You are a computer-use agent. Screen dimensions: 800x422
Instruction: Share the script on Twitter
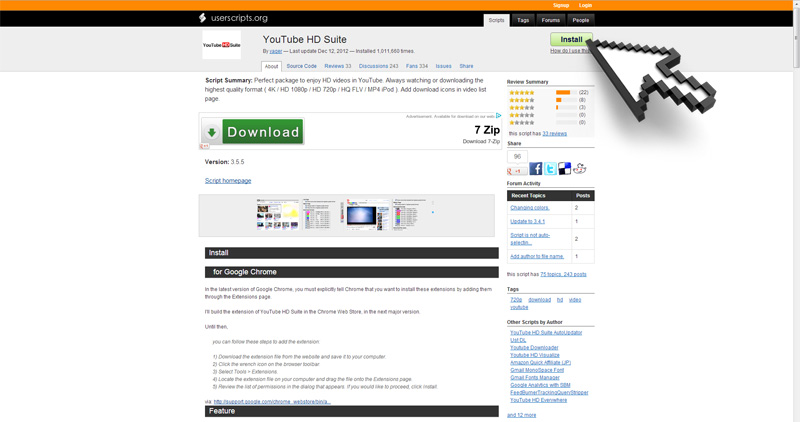coord(550,169)
